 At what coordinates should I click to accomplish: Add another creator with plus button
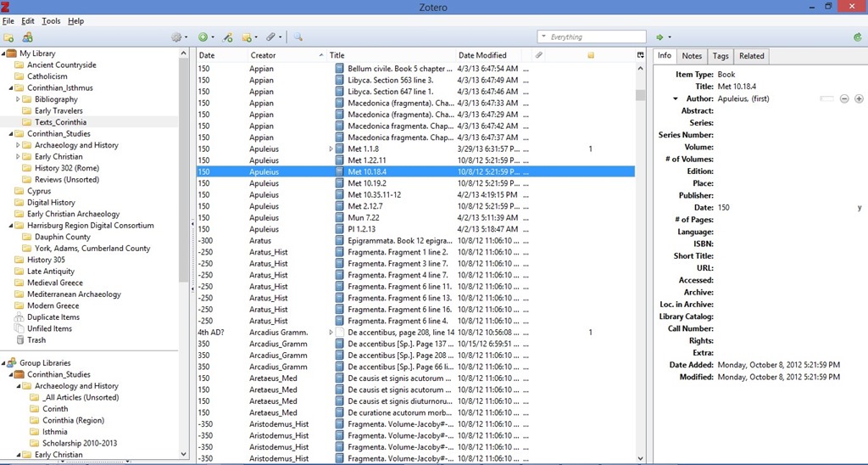(859, 98)
